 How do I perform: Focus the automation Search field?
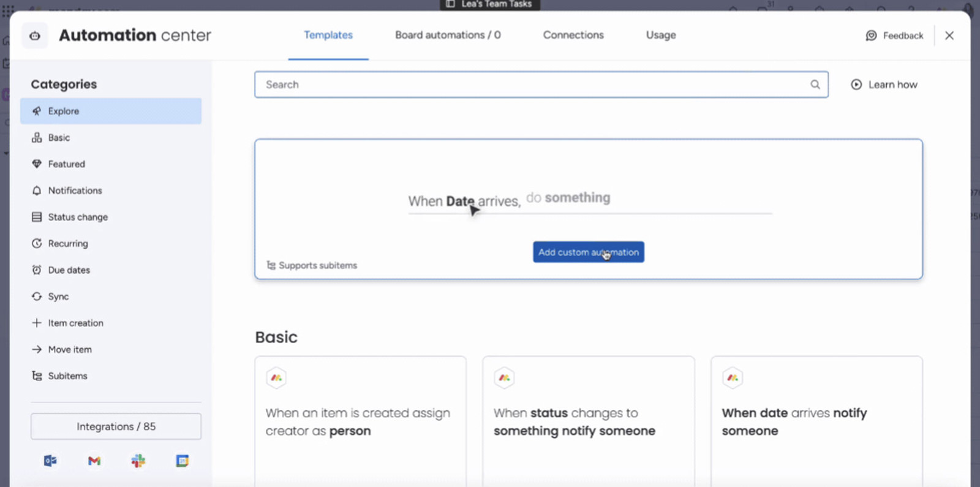point(533,85)
